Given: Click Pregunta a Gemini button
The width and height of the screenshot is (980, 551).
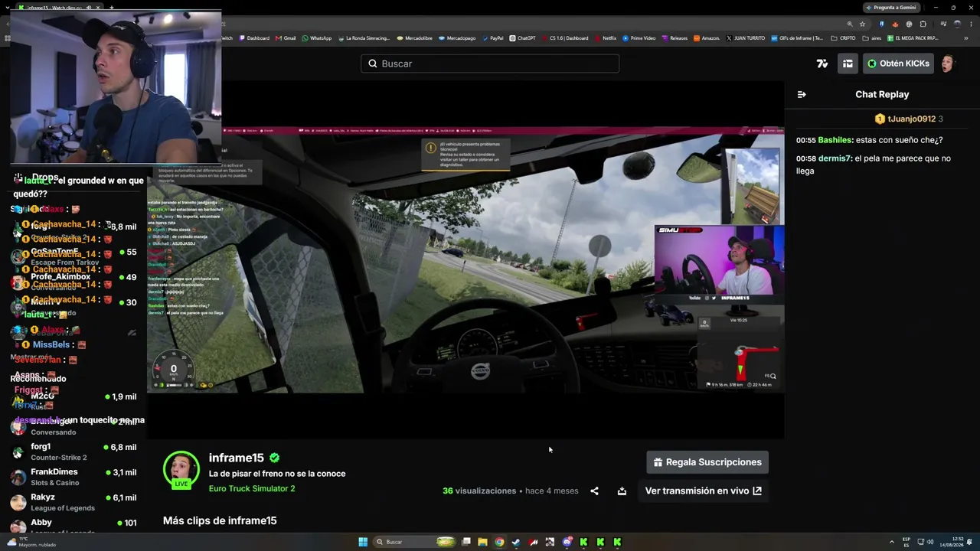Looking at the screenshot, I should point(891,8).
